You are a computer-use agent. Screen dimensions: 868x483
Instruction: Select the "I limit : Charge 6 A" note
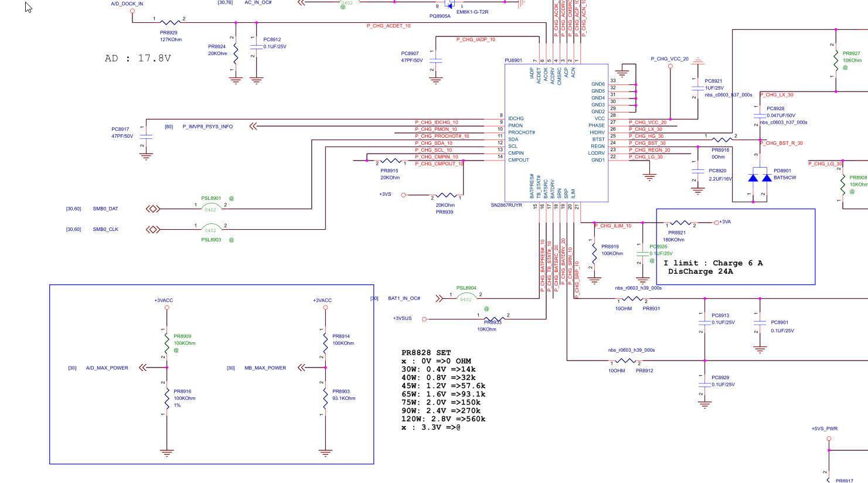coord(713,263)
